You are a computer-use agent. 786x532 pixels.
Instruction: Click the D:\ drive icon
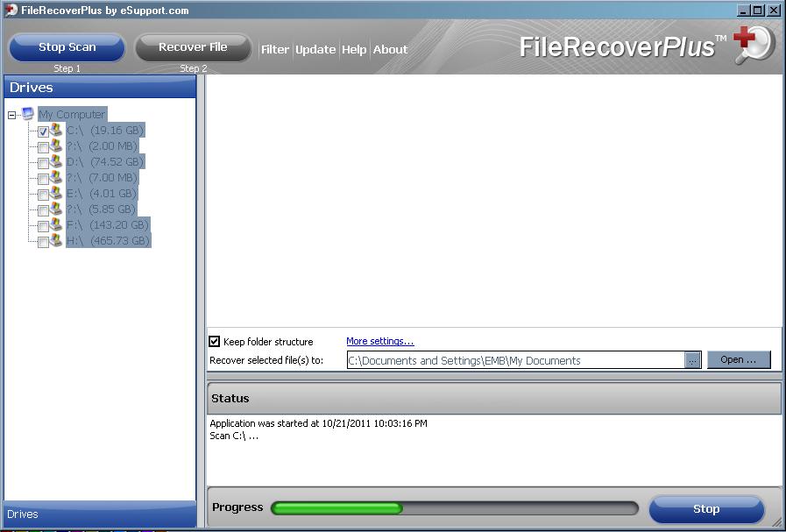pos(56,162)
